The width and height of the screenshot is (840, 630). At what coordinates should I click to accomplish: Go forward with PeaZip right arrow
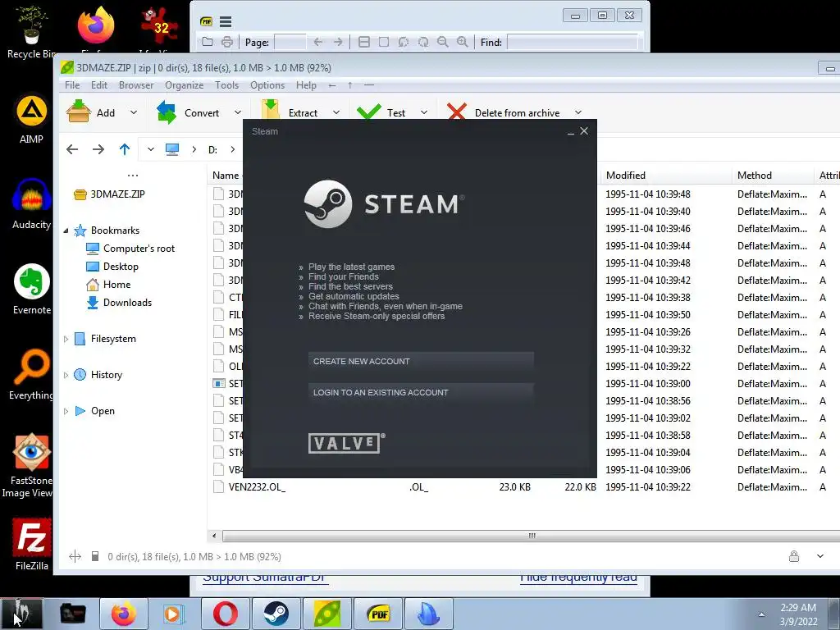click(98, 149)
